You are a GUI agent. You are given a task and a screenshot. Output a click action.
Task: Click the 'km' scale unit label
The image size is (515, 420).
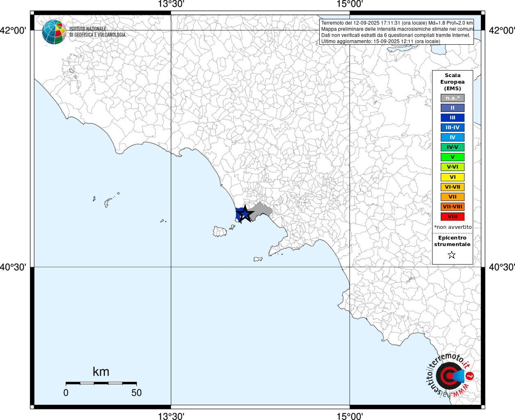point(101,372)
